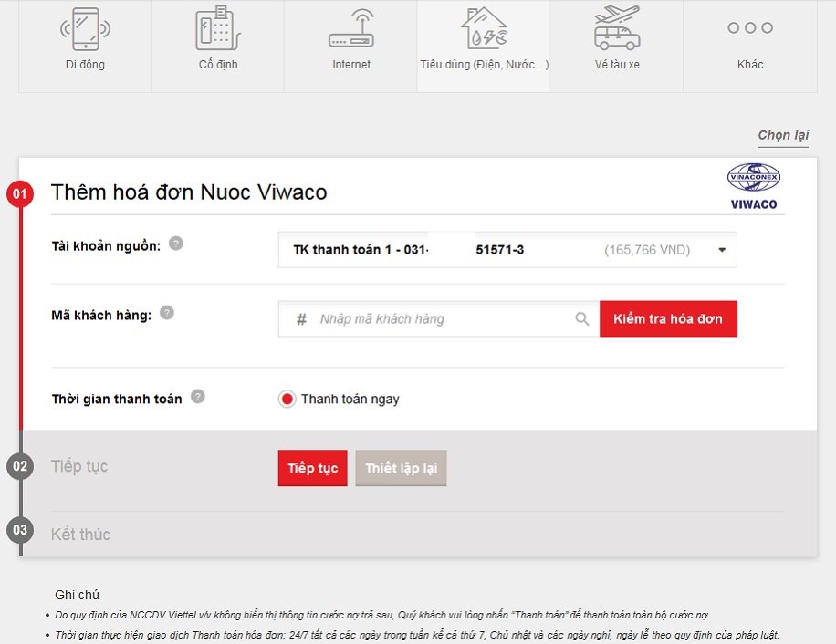This screenshot has width=836, height=644.
Task: Click the help icon next to Tài khoản nguồn
Action: pos(175,243)
